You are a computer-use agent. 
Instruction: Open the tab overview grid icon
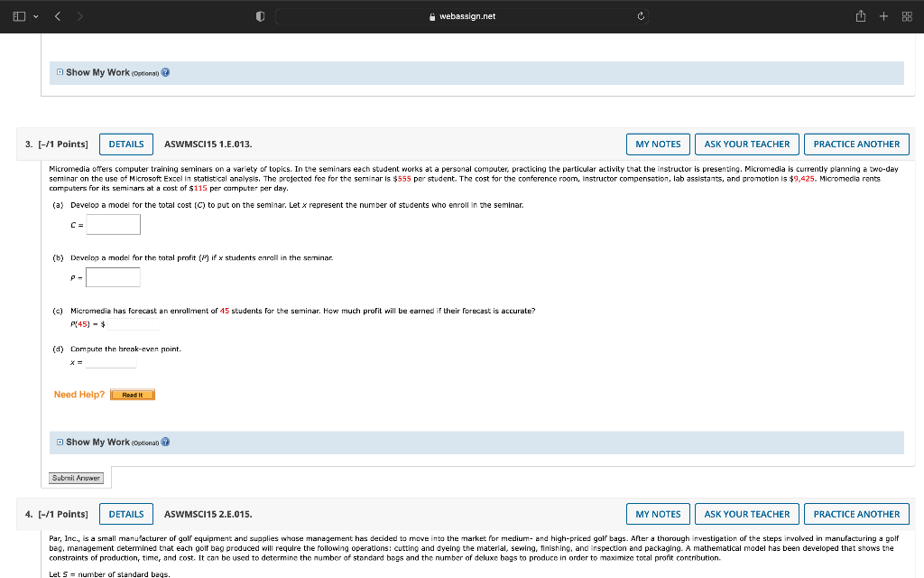tap(909, 15)
